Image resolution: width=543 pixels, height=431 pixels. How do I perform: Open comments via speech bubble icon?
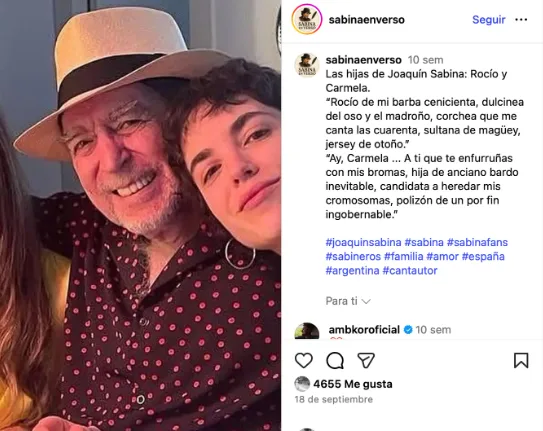tap(335, 360)
